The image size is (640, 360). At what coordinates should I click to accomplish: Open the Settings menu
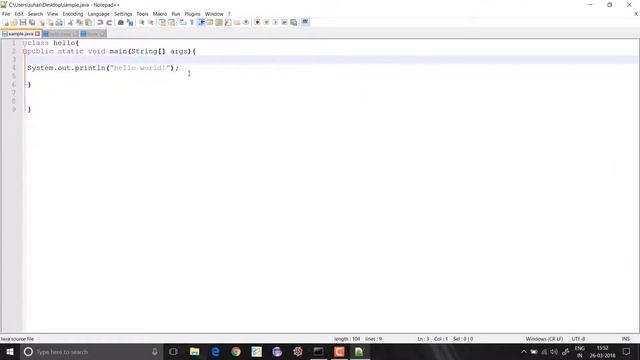pos(123,14)
